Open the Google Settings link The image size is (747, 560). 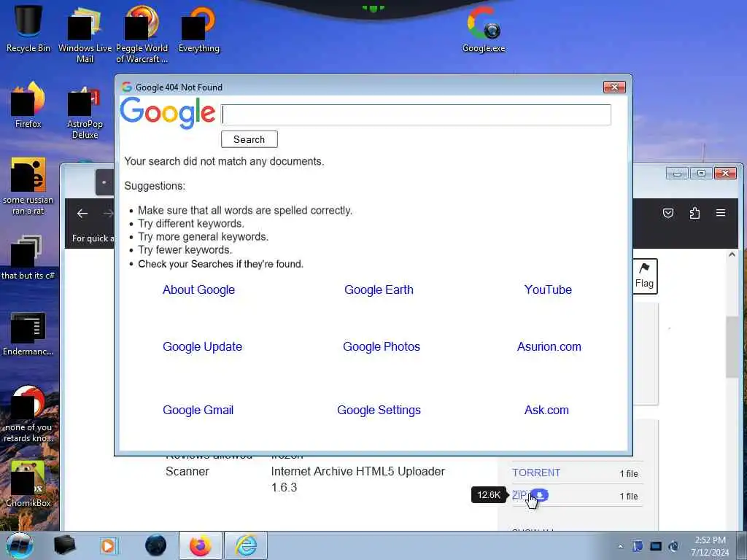[x=379, y=410]
